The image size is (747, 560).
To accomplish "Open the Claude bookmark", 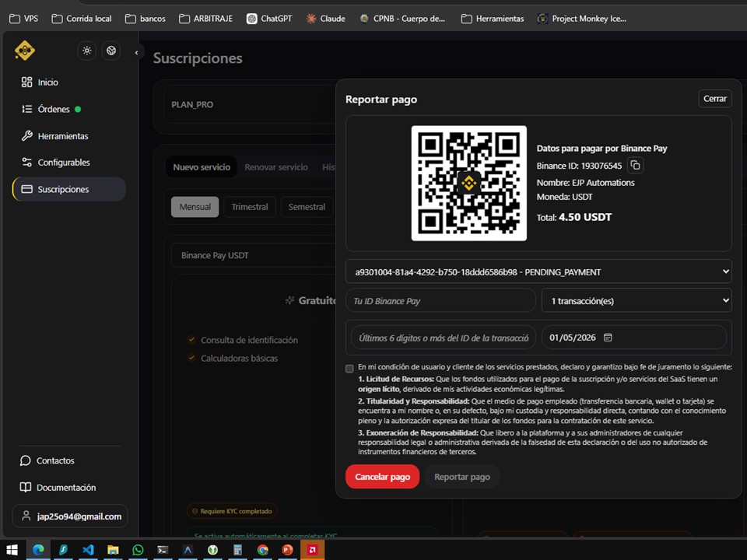I will (325, 19).
